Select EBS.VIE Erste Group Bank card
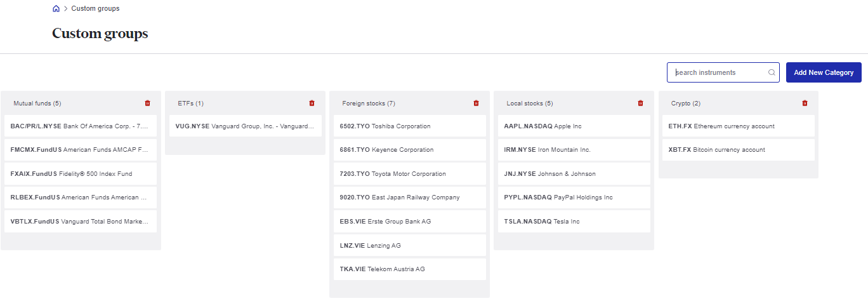Screen dimensions: 868x308 410,222
